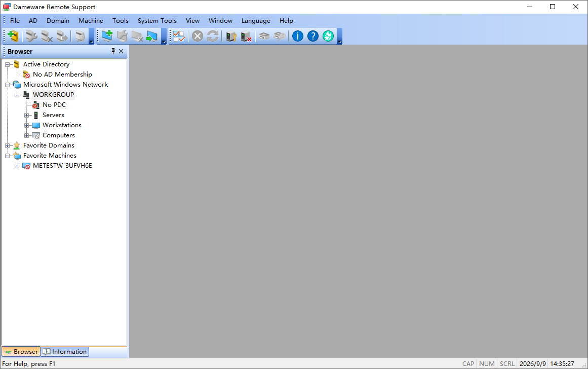Select the WORKGROUP tree item
Viewport: 588px width, 369px height.
(53, 95)
